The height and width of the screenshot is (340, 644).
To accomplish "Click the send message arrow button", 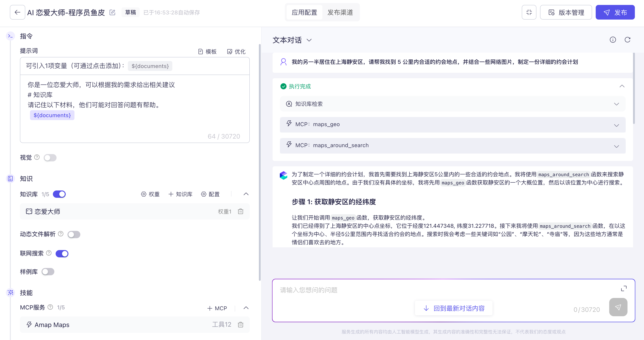I will coord(618,307).
